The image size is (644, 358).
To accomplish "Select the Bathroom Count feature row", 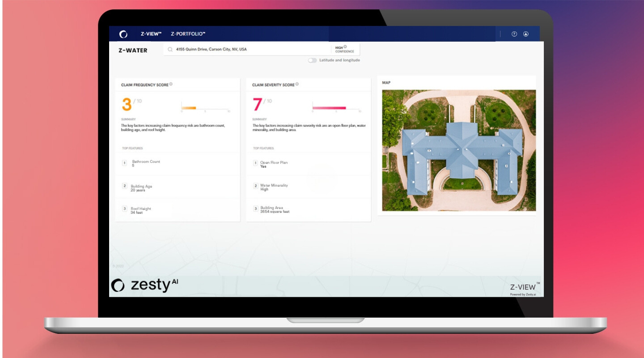I will [178, 164].
